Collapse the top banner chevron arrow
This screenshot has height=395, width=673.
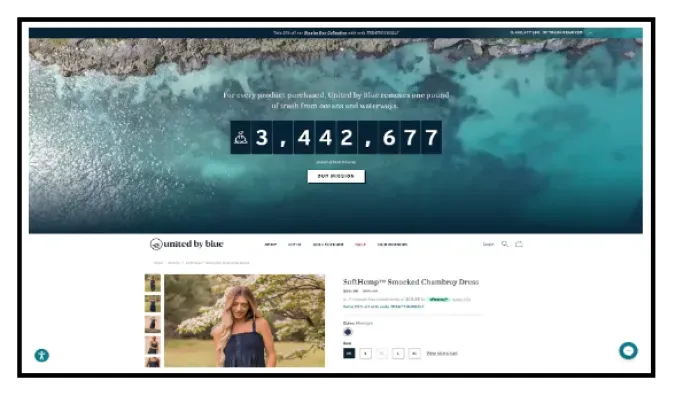590,33
